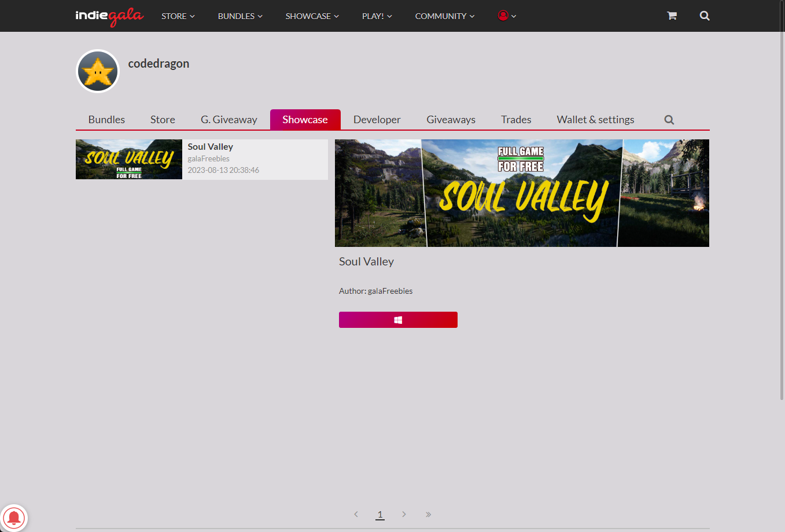Viewport: 785px width, 532px height.
Task: Click the Soul Valley list thumbnail
Action: pyautogui.click(x=129, y=159)
